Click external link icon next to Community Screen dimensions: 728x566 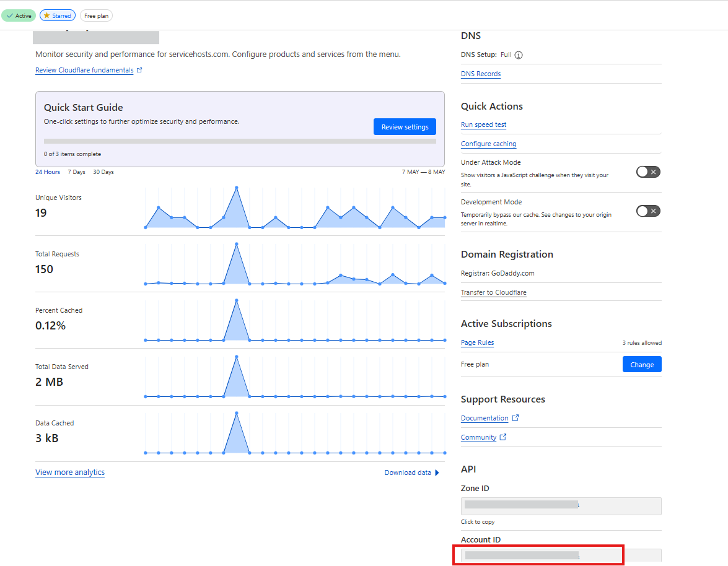(503, 437)
